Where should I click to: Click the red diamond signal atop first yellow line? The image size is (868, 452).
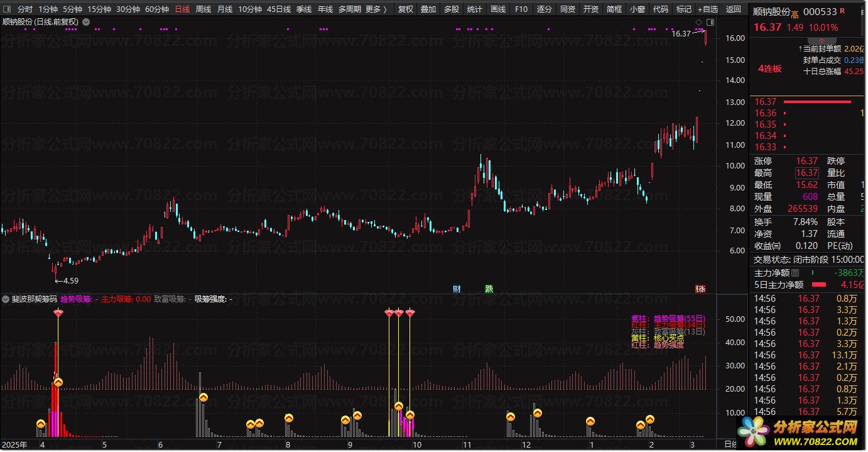[58, 313]
